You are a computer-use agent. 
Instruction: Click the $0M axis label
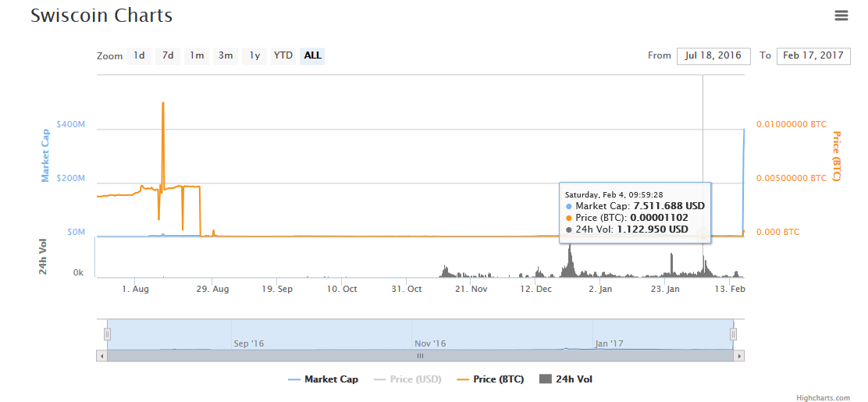click(x=76, y=232)
